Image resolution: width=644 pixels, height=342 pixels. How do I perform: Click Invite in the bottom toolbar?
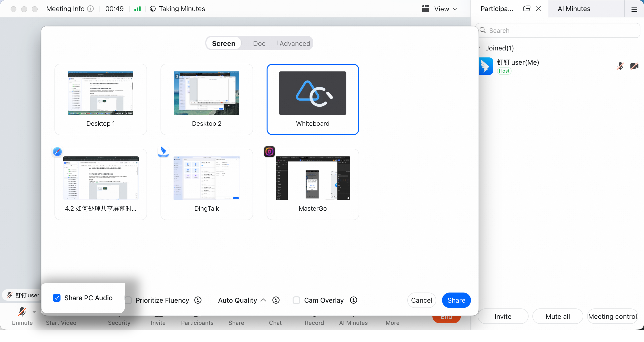click(158, 323)
